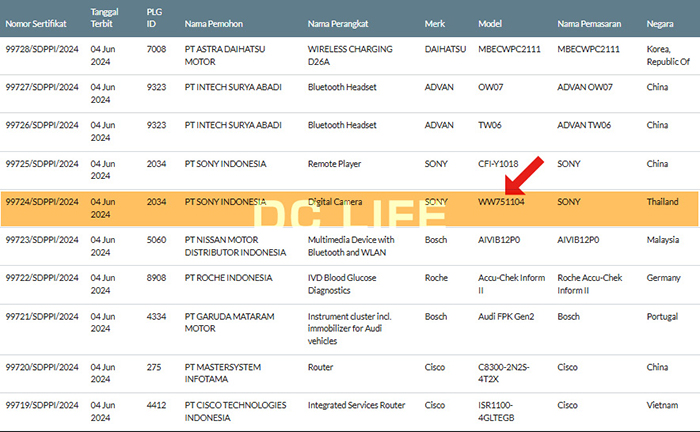Image resolution: width=700 pixels, height=432 pixels.
Task: Click the Digital Camera device name
Action: coord(335,202)
